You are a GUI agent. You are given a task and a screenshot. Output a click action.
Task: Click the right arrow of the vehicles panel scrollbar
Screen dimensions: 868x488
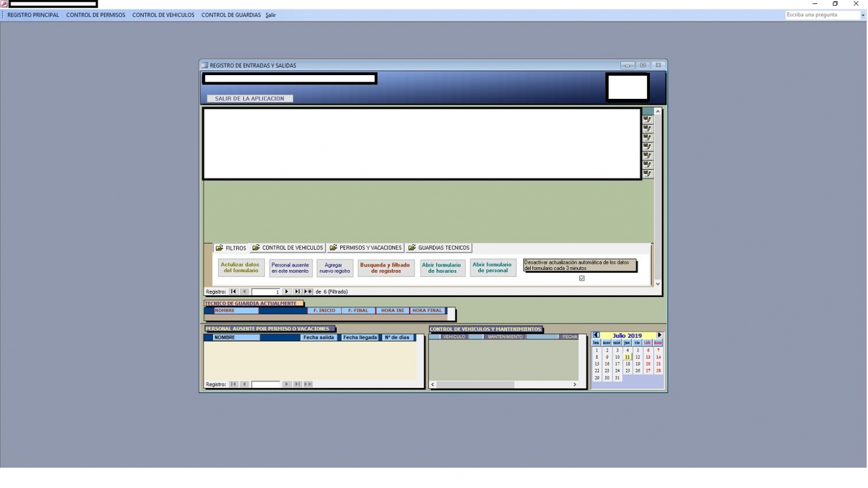click(575, 384)
